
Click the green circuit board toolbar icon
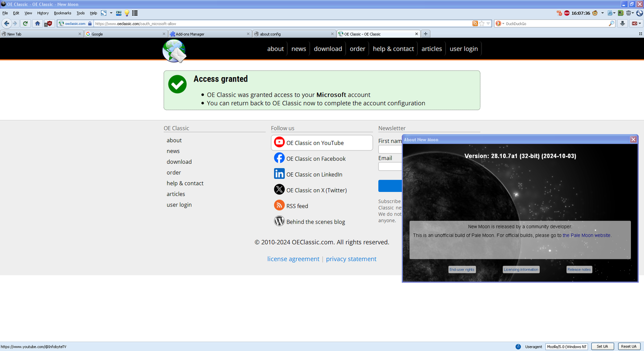(x=621, y=13)
